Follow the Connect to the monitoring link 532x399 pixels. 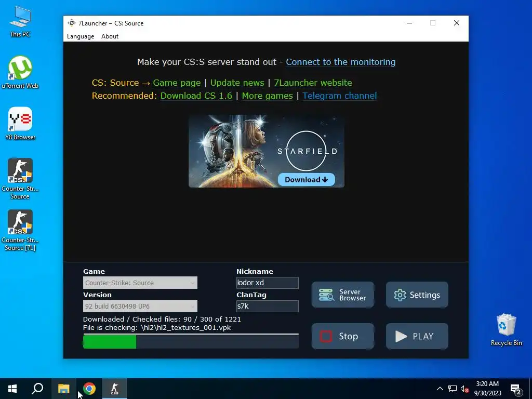pos(340,62)
